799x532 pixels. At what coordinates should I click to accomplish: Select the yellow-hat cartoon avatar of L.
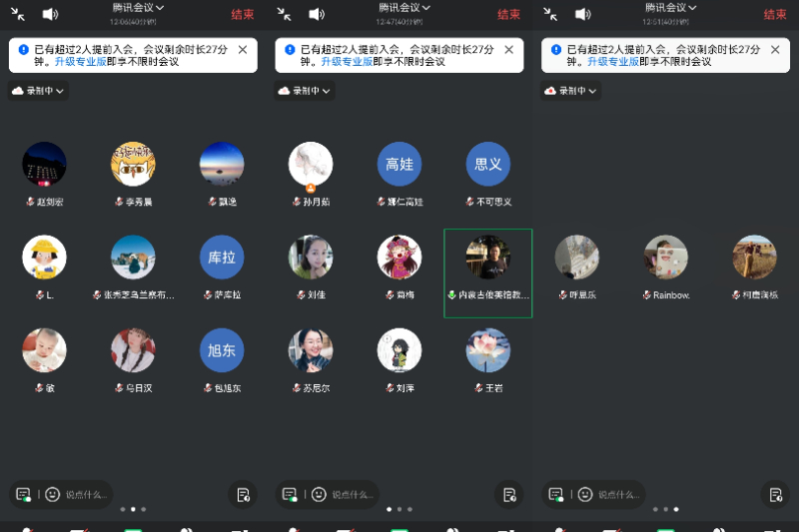[x=44, y=258]
